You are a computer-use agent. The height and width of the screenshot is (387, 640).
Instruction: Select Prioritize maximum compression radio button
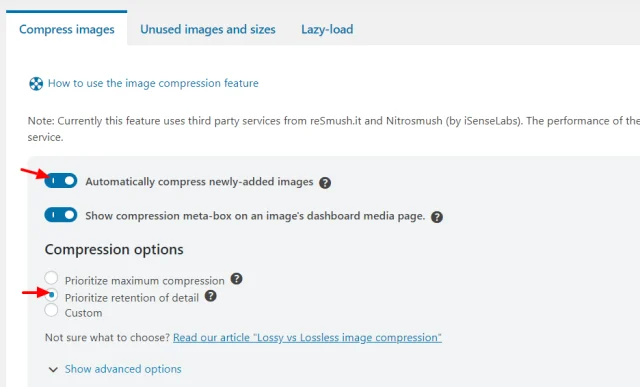[51, 278]
